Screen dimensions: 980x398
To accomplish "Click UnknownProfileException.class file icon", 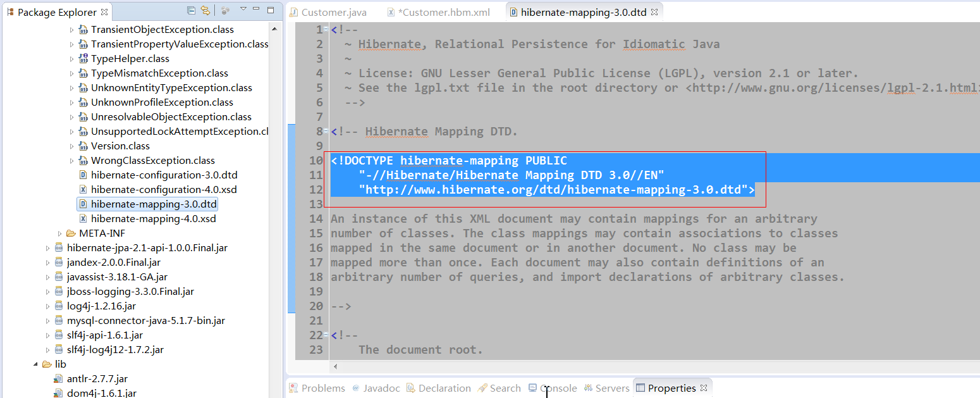I will point(83,103).
